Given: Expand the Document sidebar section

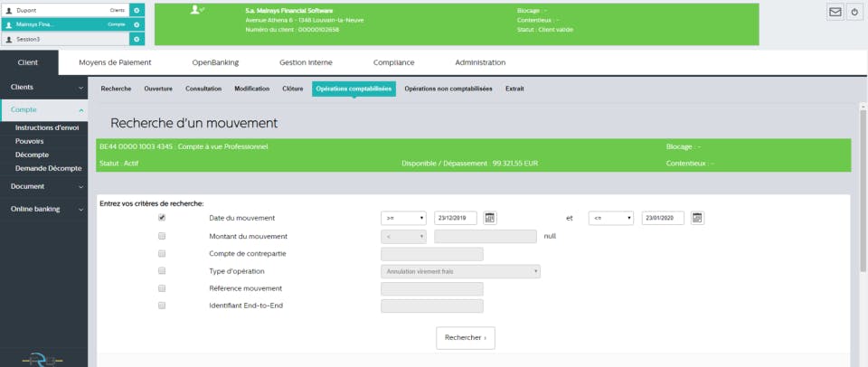Looking at the screenshot, I should (43, 186).
